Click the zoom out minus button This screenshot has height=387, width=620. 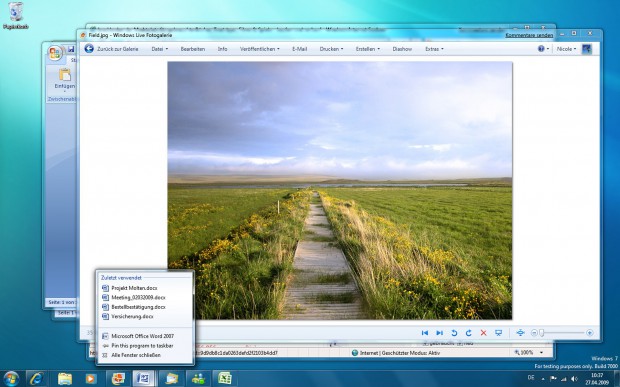(534, 333)
